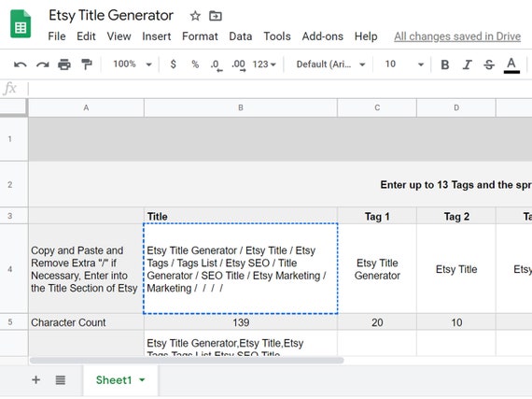Click the horizontal scrollbar
Viewport: 532px width, 399px height.
coord(187,361)
